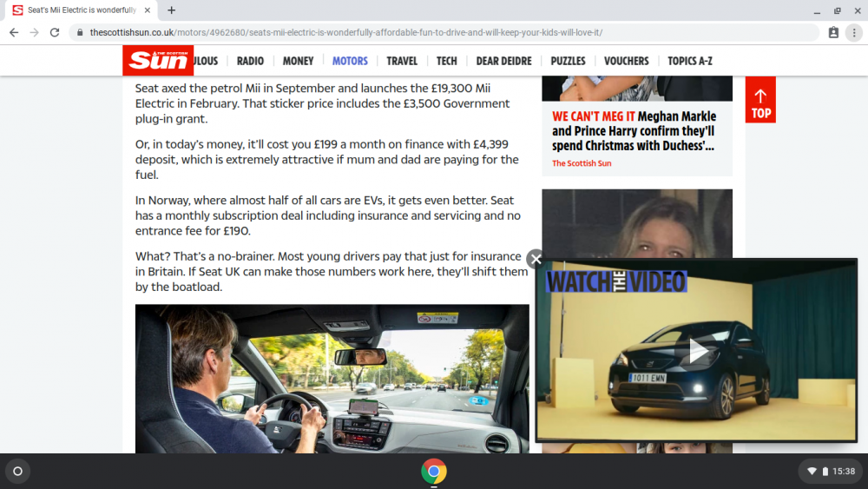
Task: Open the woman's face article thumbnail
Action: 637,224
